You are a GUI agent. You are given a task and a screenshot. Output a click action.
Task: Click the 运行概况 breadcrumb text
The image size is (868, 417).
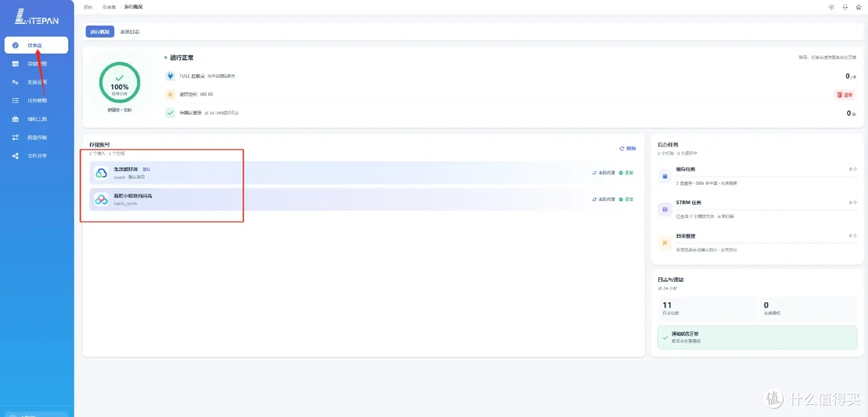[133, 6]
